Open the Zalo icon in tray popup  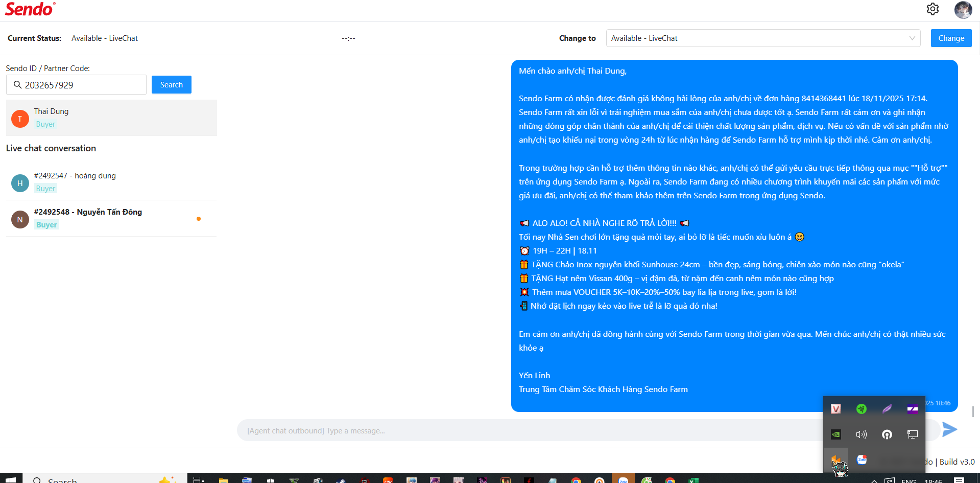862,459
